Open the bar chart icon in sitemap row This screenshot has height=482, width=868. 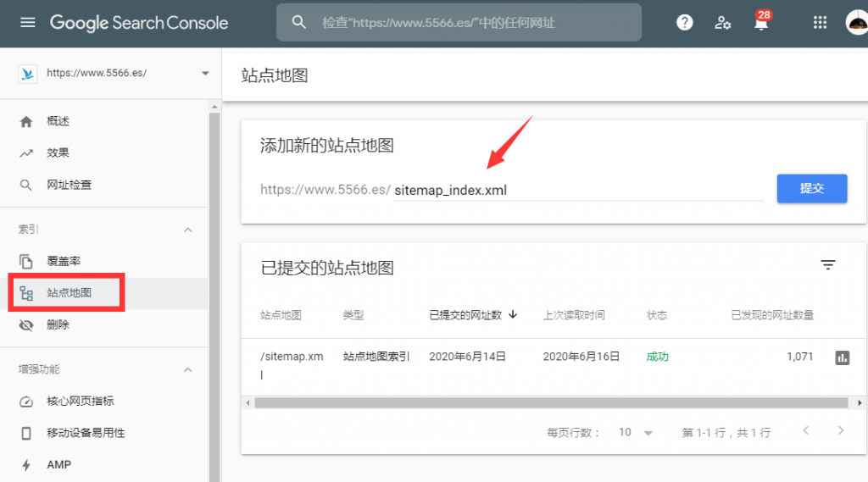[843, 358]
